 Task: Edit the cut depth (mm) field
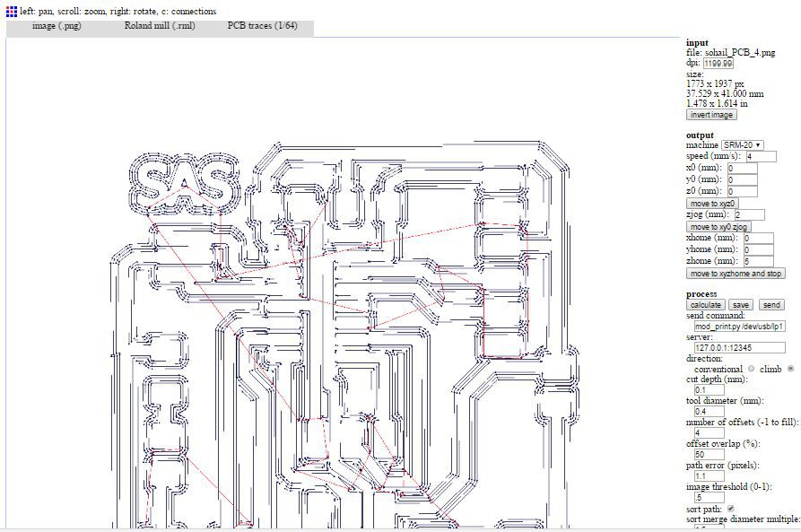pos(710,390)
